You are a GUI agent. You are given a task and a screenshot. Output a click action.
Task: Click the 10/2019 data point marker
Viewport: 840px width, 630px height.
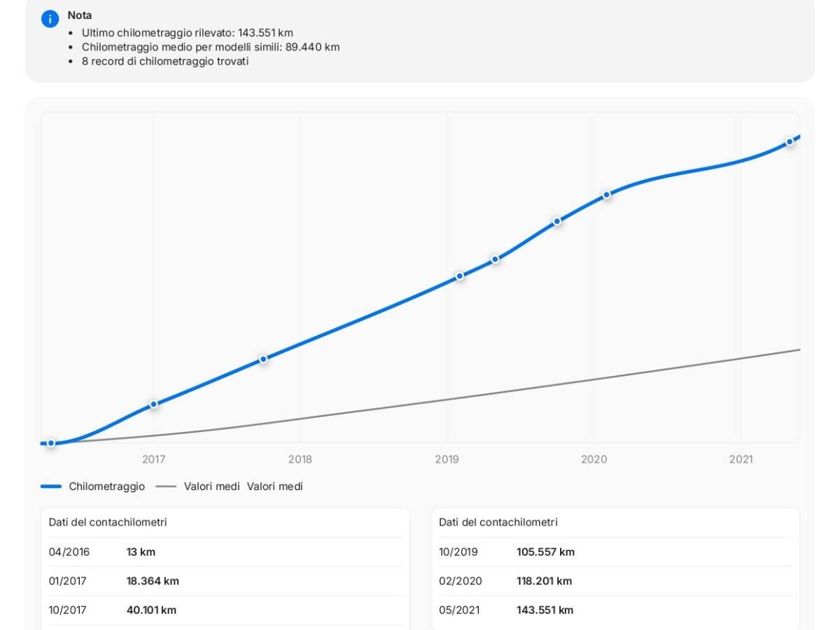pyautogui.click(x=557, y=221)
